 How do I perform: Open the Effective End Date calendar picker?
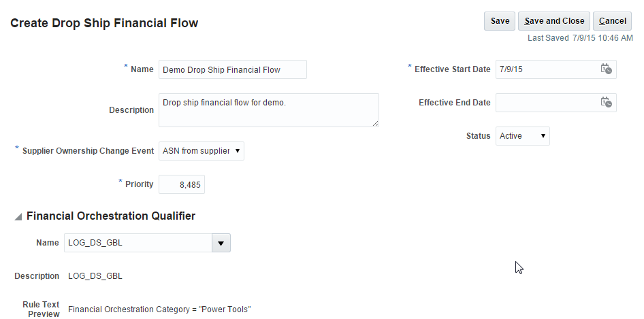pyautogui.click(x=606, y=103)
